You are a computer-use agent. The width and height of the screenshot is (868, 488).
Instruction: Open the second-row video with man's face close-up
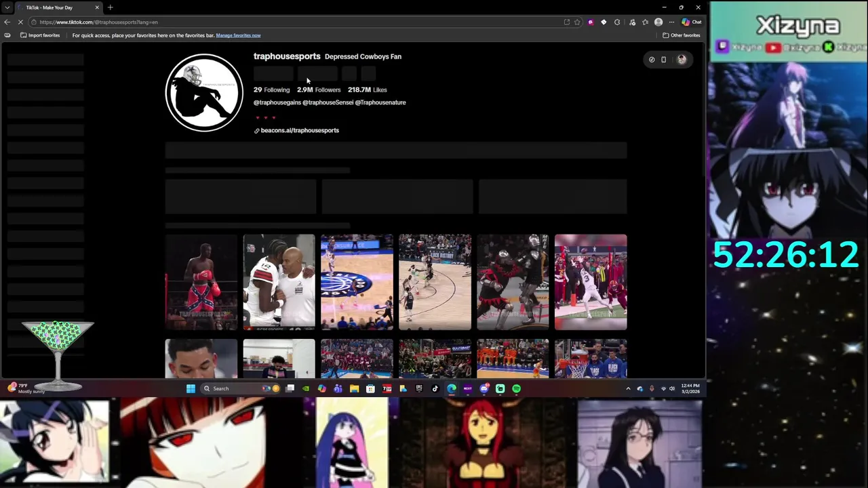pos(201,359)
